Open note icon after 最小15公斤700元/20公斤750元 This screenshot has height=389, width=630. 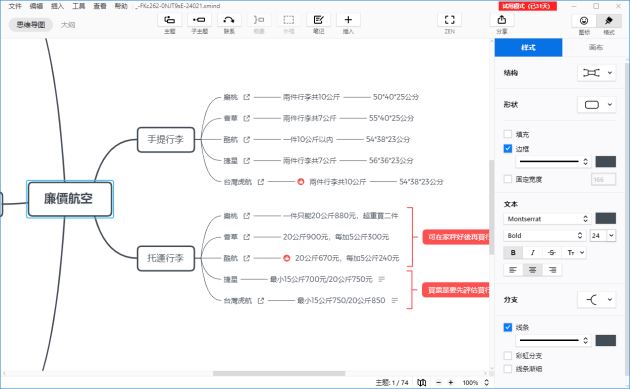point(382,279)
